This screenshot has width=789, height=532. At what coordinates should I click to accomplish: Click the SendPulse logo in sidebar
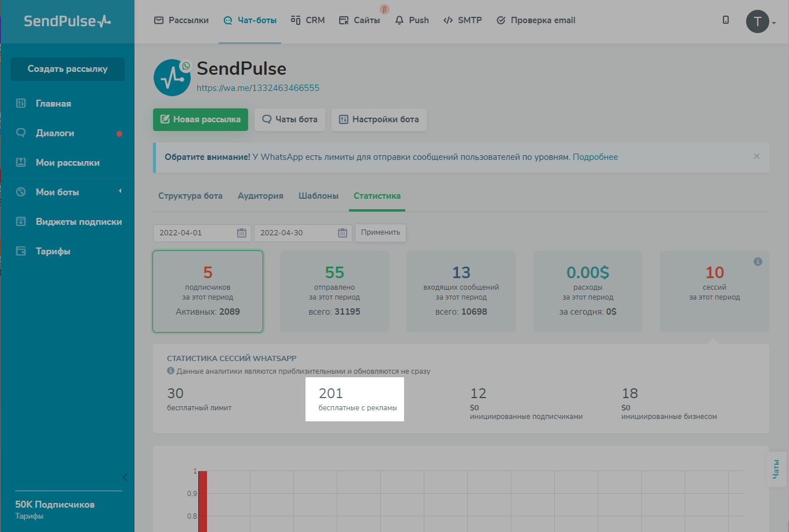tap(67, 21)
